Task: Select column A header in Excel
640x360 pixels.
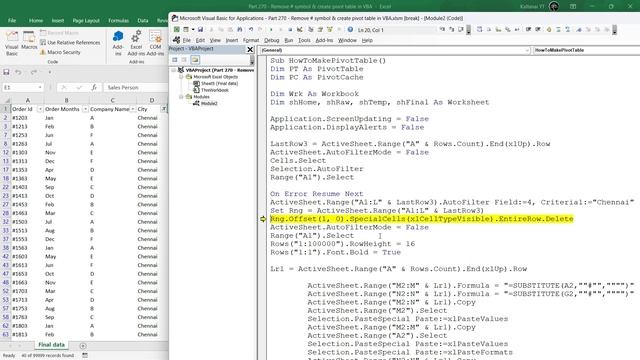Action: 28,100
